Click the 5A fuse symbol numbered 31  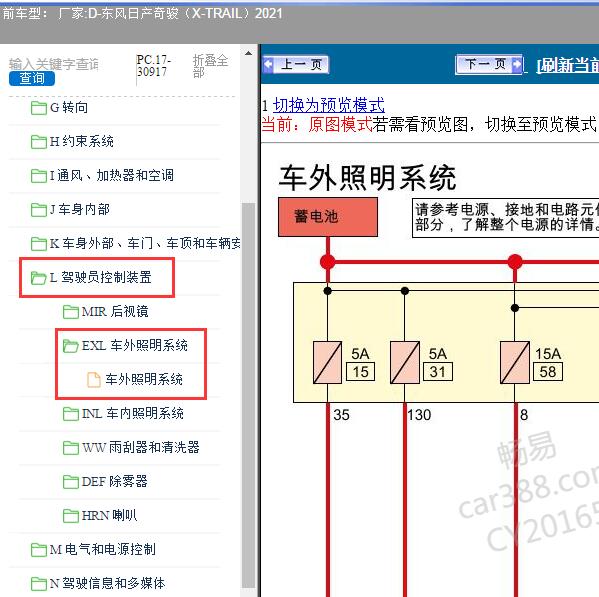coord(405,362)
